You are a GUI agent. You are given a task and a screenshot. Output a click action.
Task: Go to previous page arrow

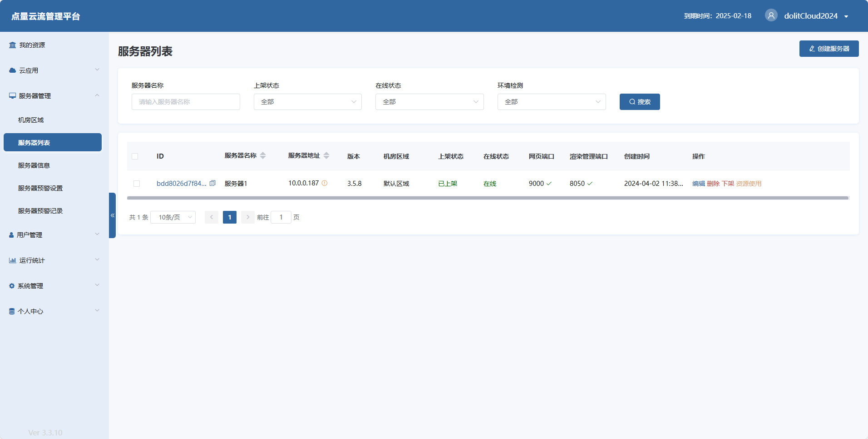click(x=211, y=217)
